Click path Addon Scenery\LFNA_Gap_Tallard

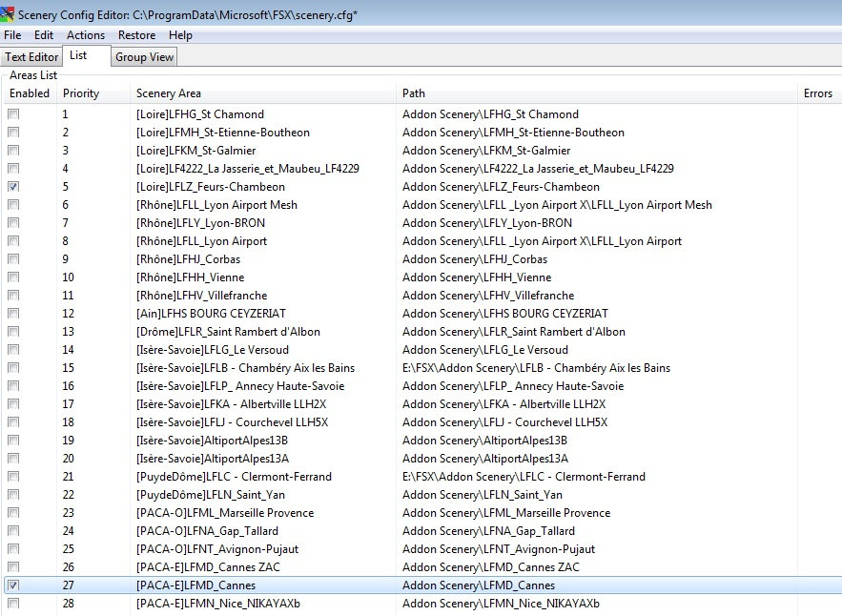click(488, 531)
